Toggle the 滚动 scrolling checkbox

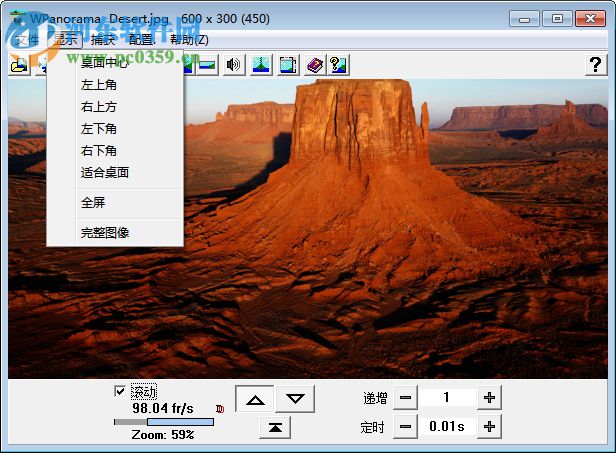tap(120, 391)
